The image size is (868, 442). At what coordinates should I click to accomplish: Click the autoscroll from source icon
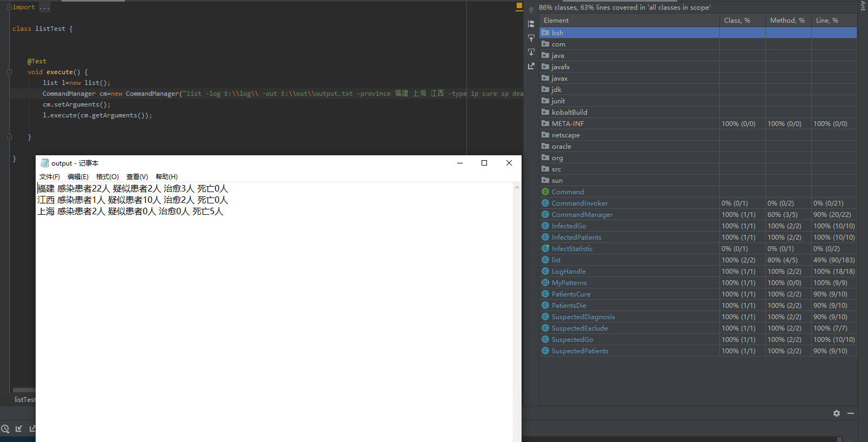[531, 52]
